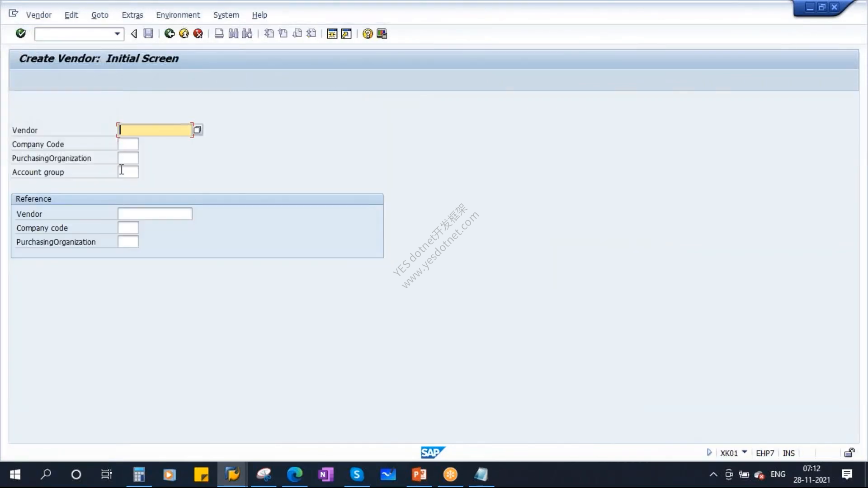This screenshot has width=868, height=488.
Task: Expand the XK01 status bar dropdown
Action: (745, 452)
